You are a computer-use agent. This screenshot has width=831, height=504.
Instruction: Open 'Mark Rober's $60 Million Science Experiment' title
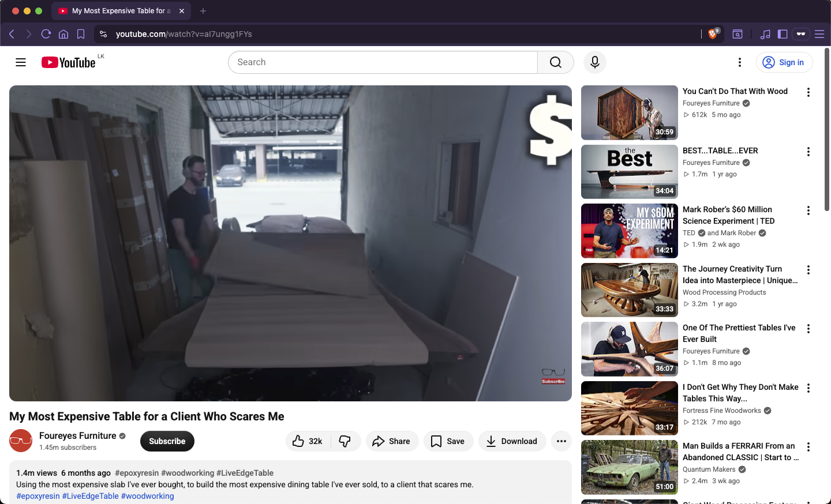pos(729,215)
